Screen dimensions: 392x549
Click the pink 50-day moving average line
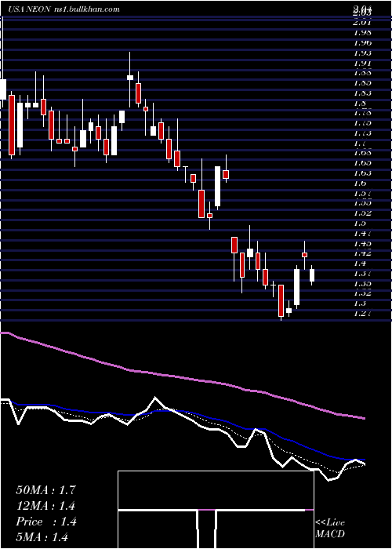[x=182, y=377]
